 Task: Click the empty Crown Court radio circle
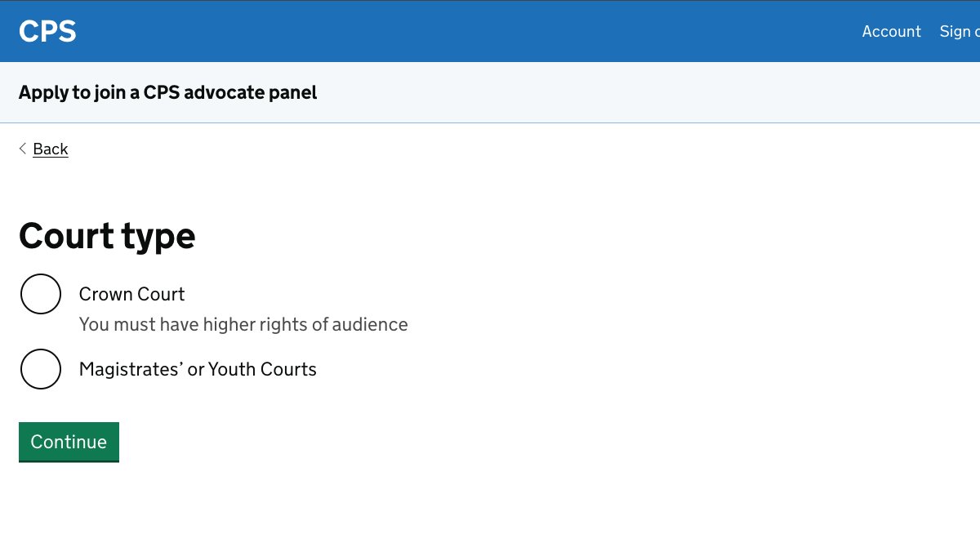41,294
